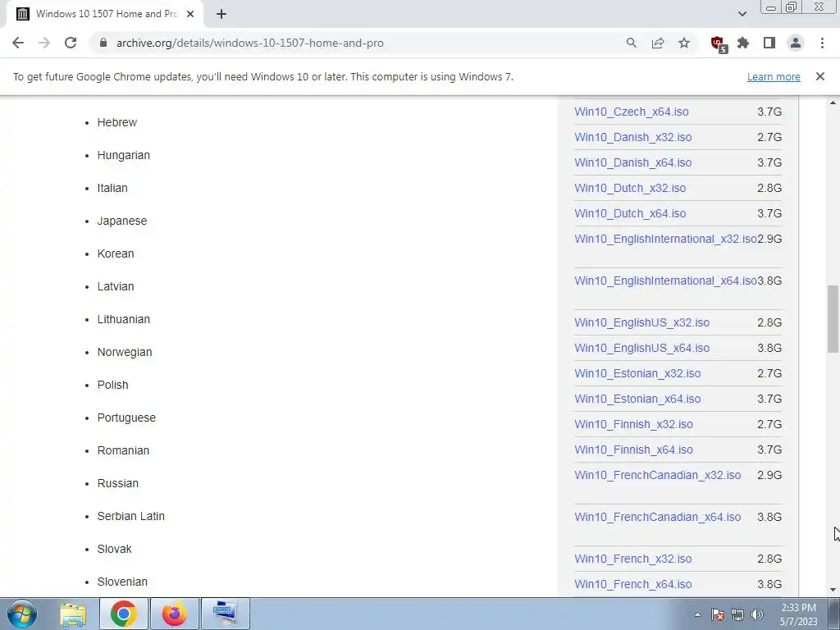The image size is (840, 630).
Task: Open Chrome's three-dot menu
Action: pos(822,43)
